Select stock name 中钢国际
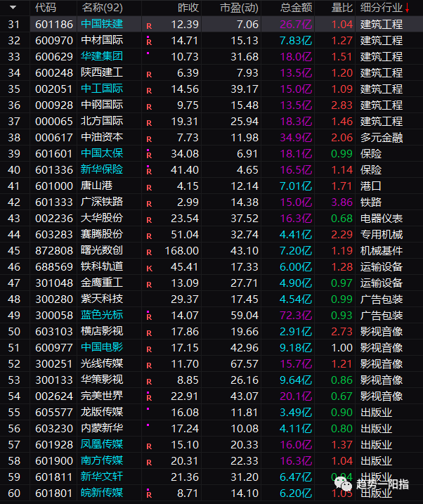 coord(102,105)
